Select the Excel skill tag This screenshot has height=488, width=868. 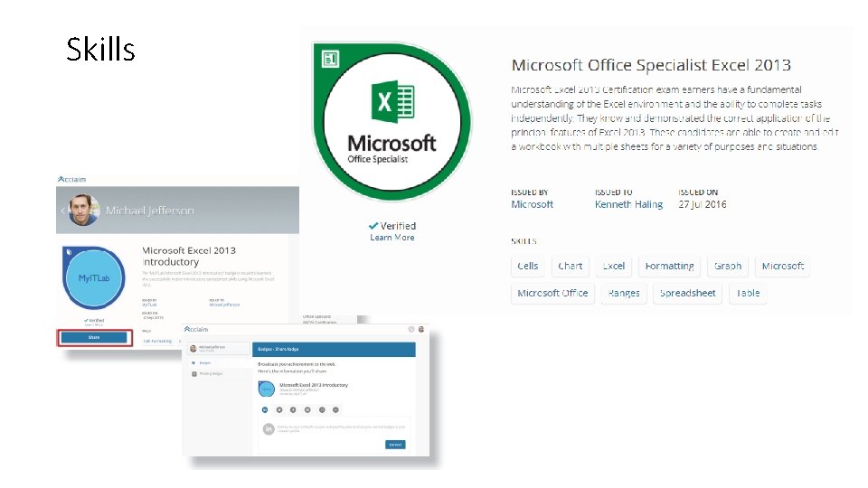[x=613, y=266]
